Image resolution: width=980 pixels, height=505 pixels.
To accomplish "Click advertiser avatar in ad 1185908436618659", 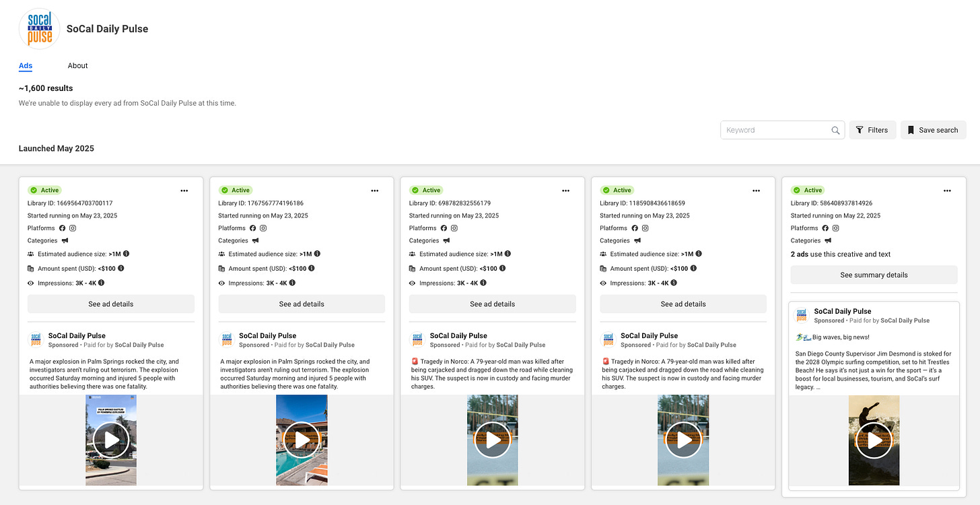I will (608, 339).
